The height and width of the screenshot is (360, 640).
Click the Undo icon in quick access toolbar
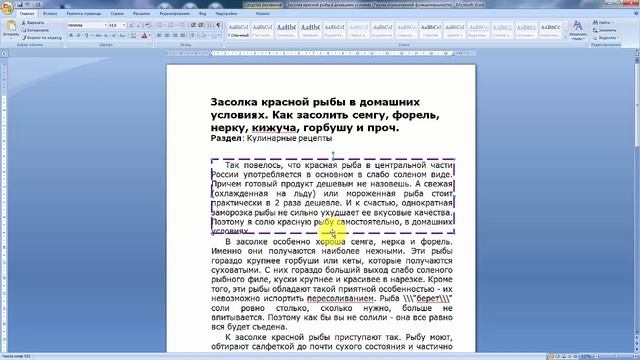click(x=28, y=4)
